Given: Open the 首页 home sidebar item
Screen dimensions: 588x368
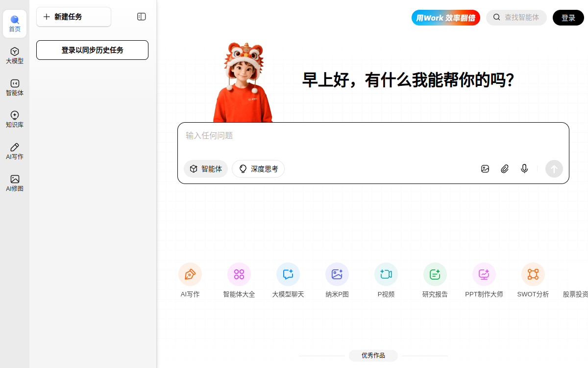Looking at the screenshot, I should tap(15, 24).
